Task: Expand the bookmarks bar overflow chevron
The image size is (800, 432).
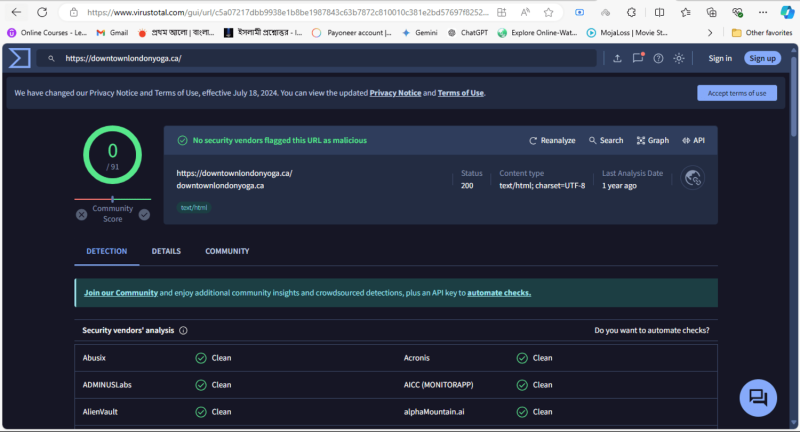Action: pos(711,32)
